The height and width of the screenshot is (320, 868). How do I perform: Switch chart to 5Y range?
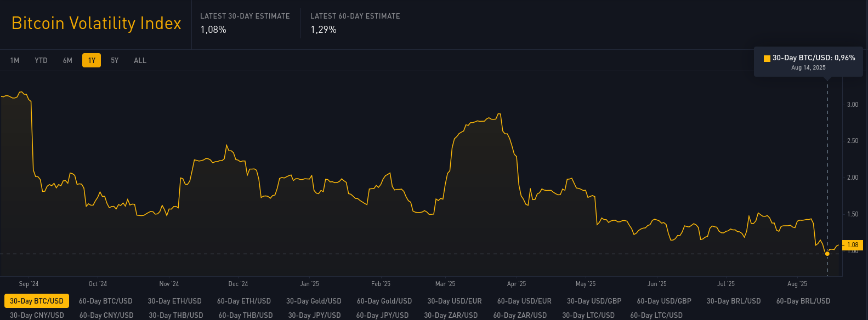click(x=115, y=60)
